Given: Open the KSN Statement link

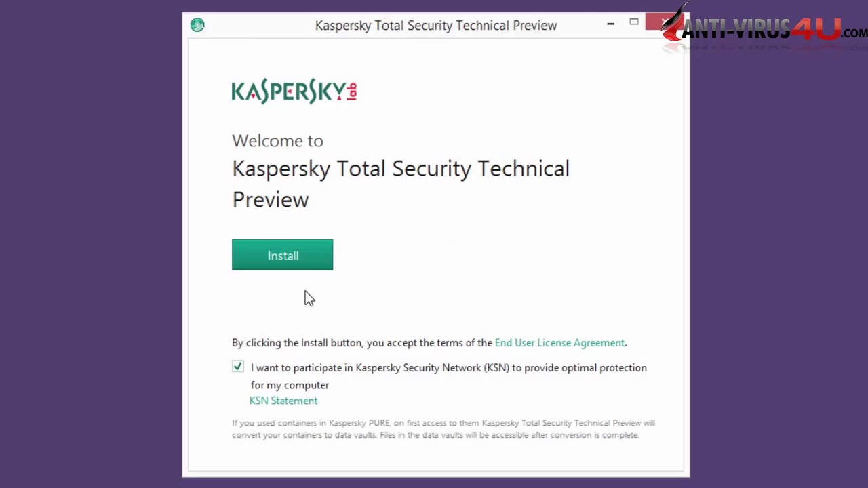Looking at the screenshot, I should pyautogui.click(x=283, y=401).
